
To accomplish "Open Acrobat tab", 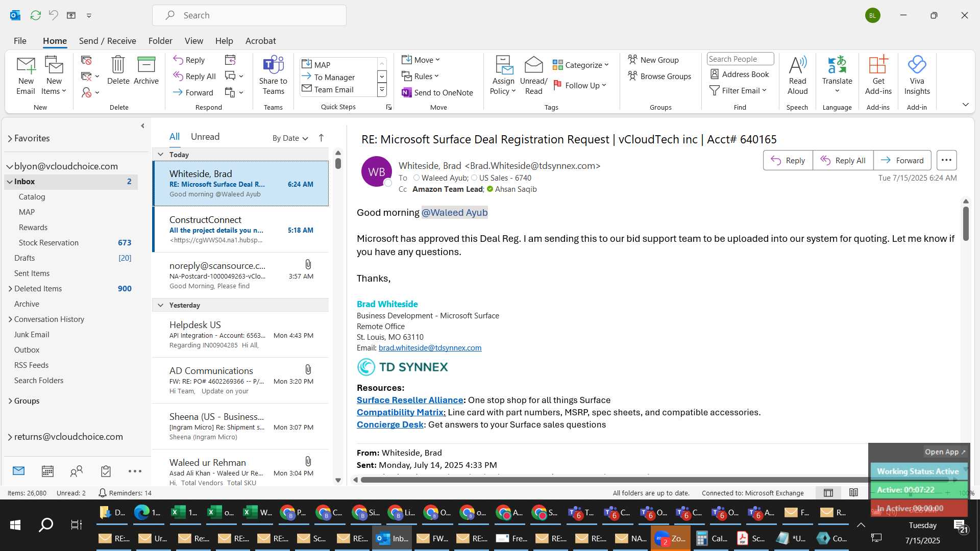I will (x=260, y=41).
